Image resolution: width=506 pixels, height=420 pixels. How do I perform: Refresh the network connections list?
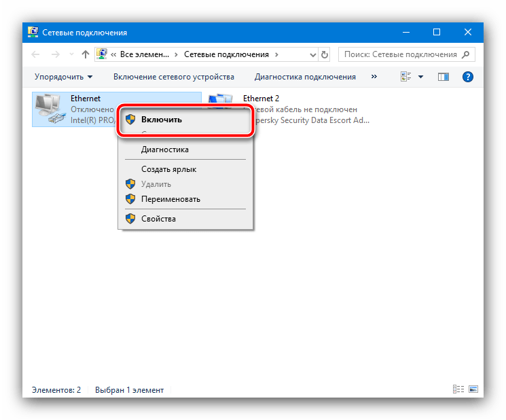325,54
